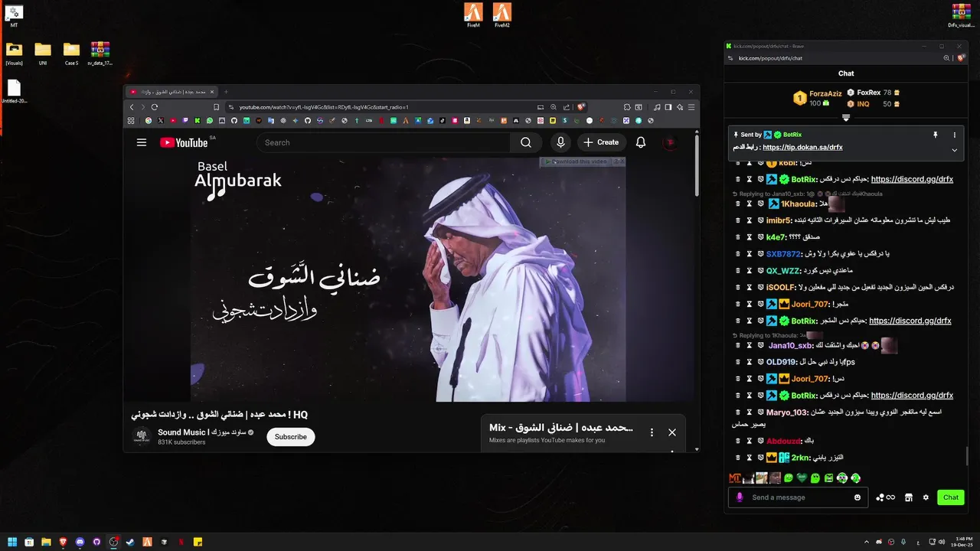
Task: Click the purple microphone in chat input
Action: pos(740,497)
